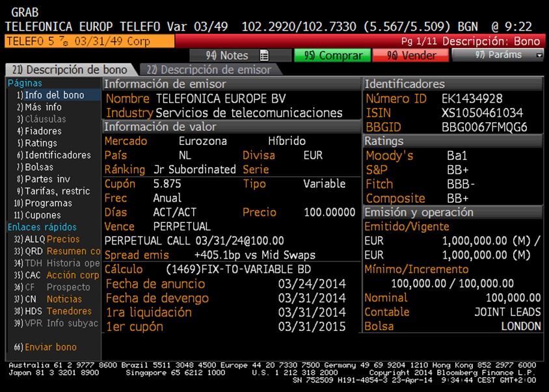Click the Mercado value Eurozona
Image resolution: width=549 pixels, height=392 pixels.
(203, 141)
